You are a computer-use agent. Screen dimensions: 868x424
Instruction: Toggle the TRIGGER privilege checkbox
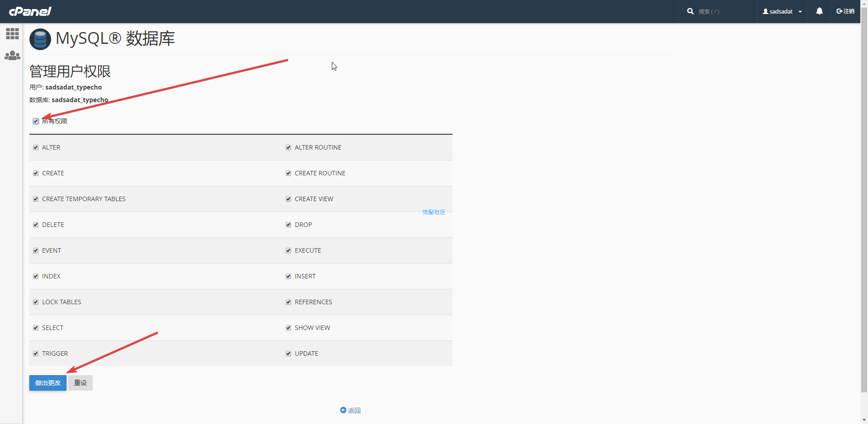coord(36,353)
